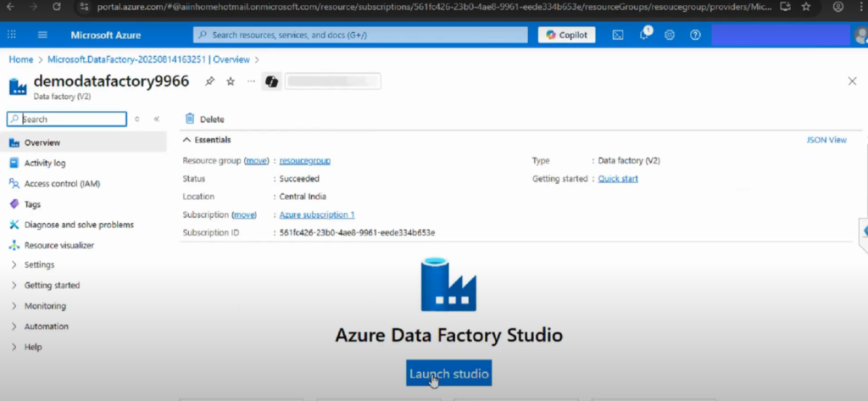Open portal settings gear
The image size is (868, 401).
pos(670,35)
